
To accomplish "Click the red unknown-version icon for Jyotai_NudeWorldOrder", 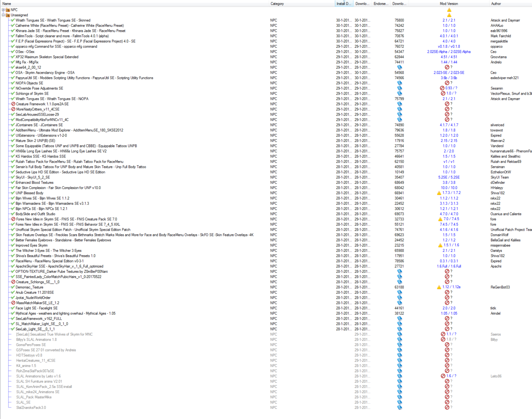I will click(447, 298).
